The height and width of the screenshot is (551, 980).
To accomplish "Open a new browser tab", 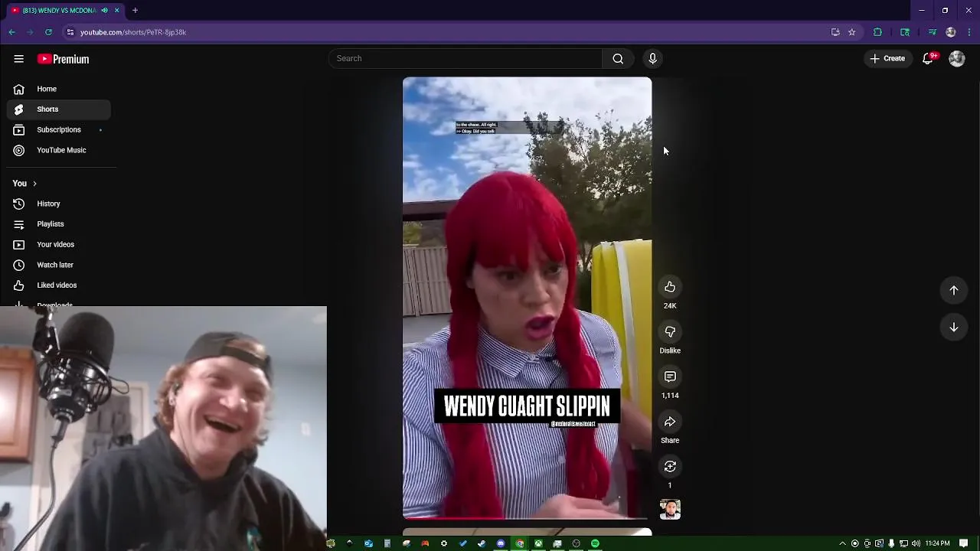I will pyautogui.click(x=135, y=11).
